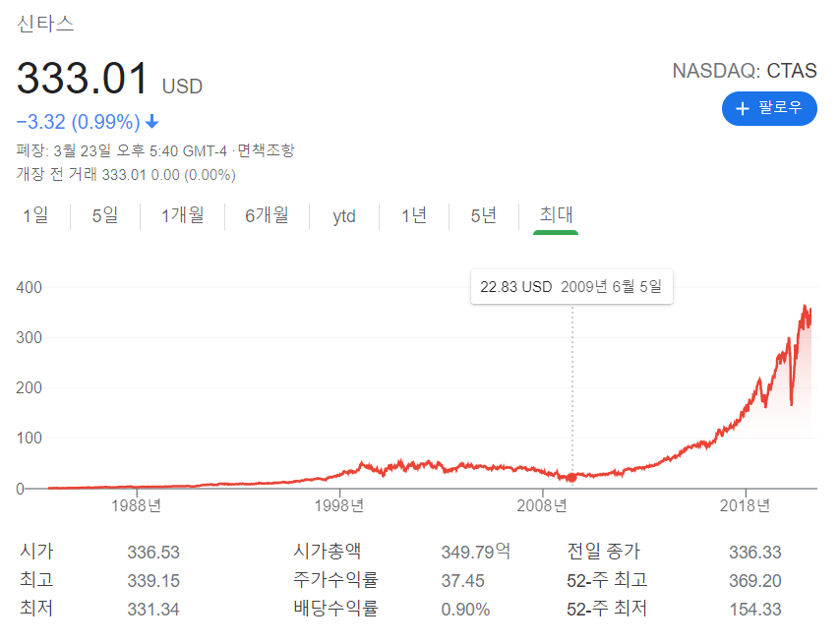Open the 5년 chart view

point(481,216)
